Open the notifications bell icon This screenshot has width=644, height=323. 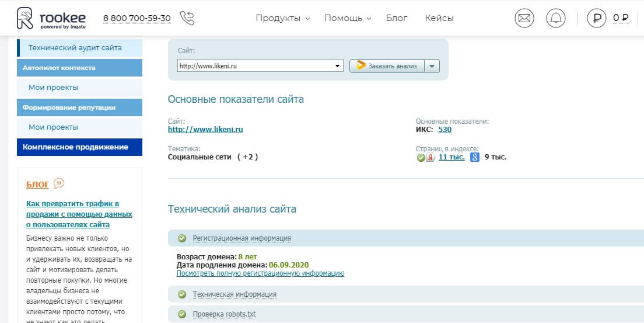[x=556, y=18]
